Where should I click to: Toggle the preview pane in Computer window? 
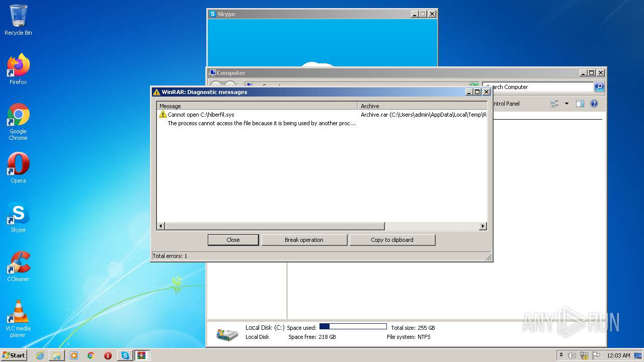(580, 104)
